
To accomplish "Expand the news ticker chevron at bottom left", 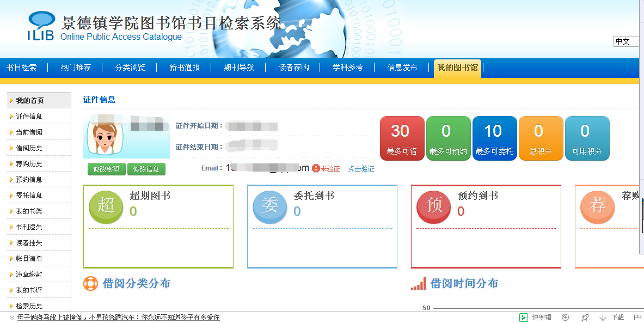I will point(11,318).
